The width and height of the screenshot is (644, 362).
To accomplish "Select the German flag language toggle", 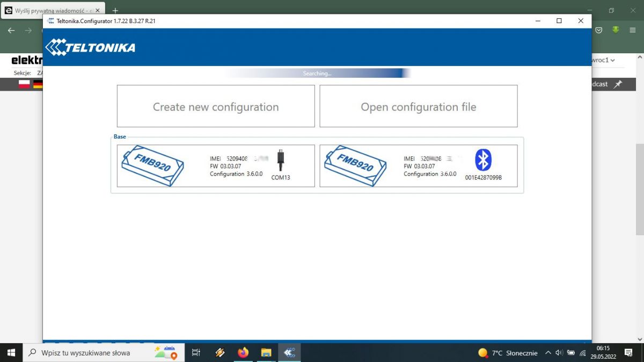I will pyautogui.click(x=38, y=84).
